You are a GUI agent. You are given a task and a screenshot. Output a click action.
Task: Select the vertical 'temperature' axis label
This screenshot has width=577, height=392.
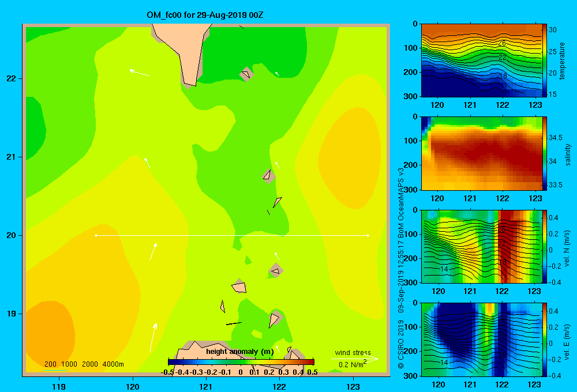tap(562, 61)
